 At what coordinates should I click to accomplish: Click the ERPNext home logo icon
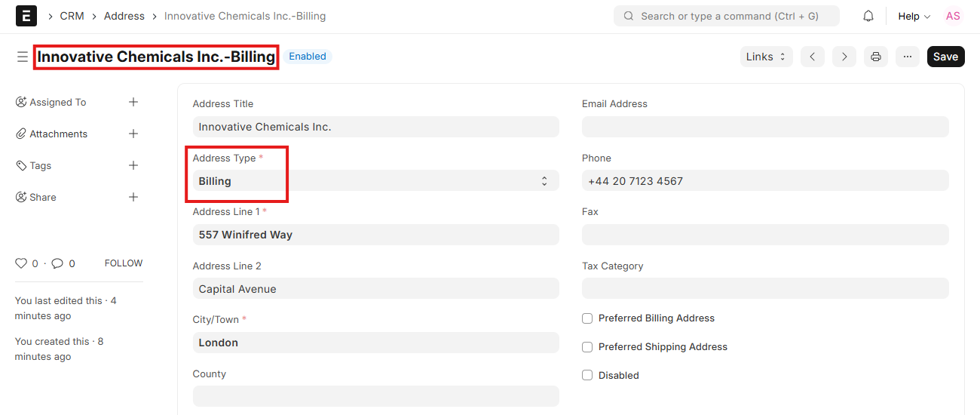[x=26, y=16]
